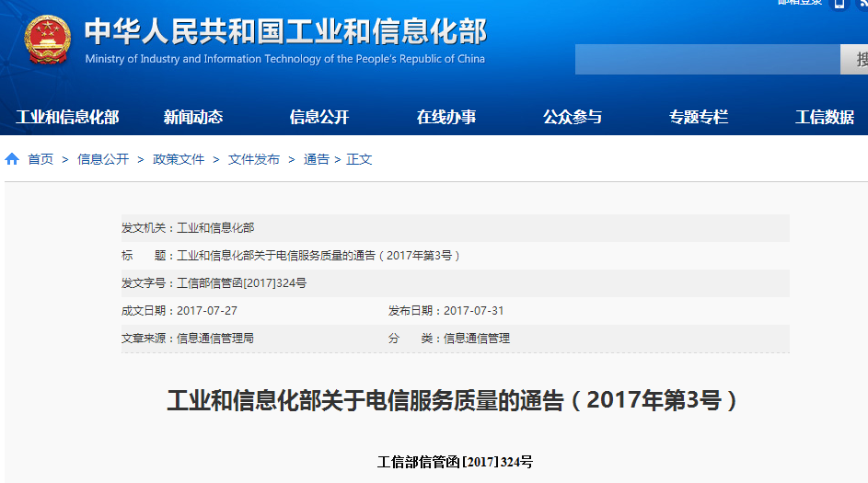Click bold 工信部信管函[2017]324号 subtitle
This screenshot has height=483, width=868.
[455, 462]
